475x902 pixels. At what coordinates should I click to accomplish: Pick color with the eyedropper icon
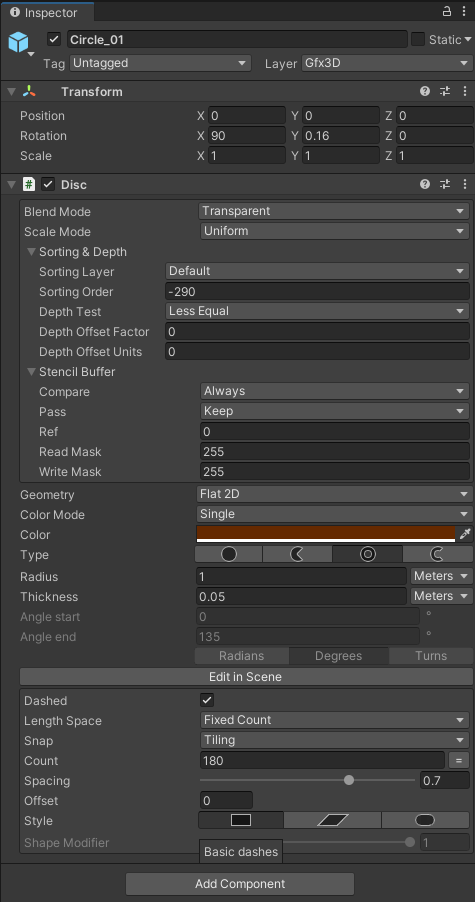coord(465,534)
